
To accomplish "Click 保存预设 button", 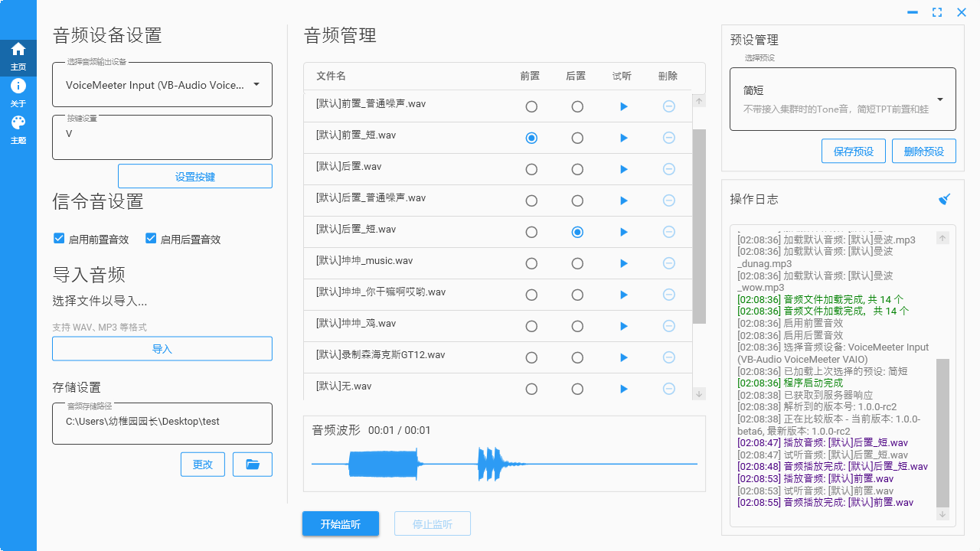I will click(x=854, y=152).
